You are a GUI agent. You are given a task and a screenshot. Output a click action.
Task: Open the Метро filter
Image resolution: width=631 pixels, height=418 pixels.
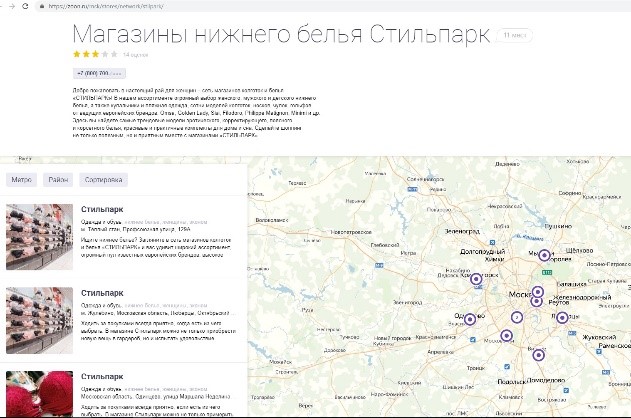tap(21, 180)
